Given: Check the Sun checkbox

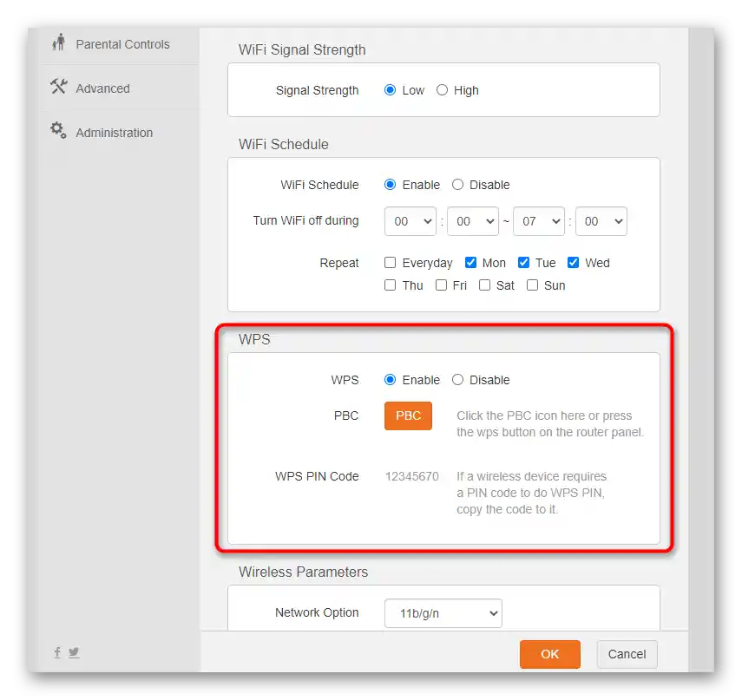Looking at the screenshot, I should [x=532, y=285].
